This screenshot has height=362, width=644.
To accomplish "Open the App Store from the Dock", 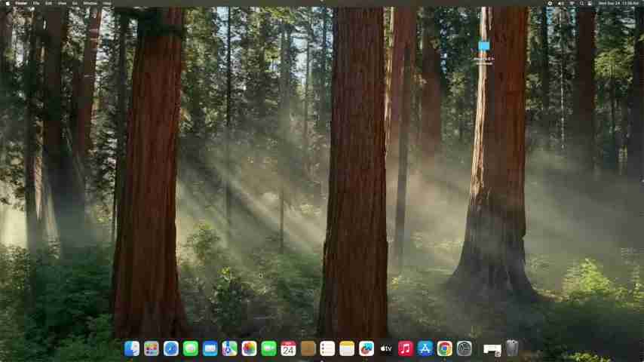I will click(x=425, y=348).
